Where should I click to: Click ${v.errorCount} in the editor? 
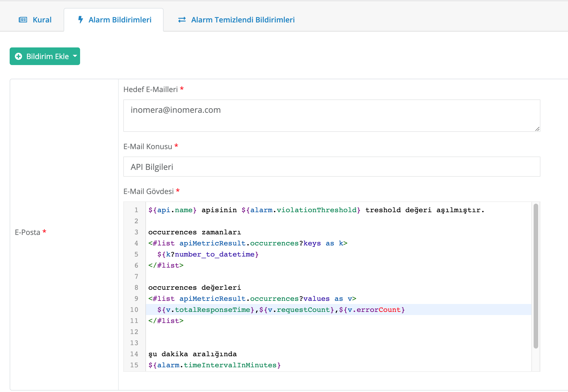click(x=372, y=310)
